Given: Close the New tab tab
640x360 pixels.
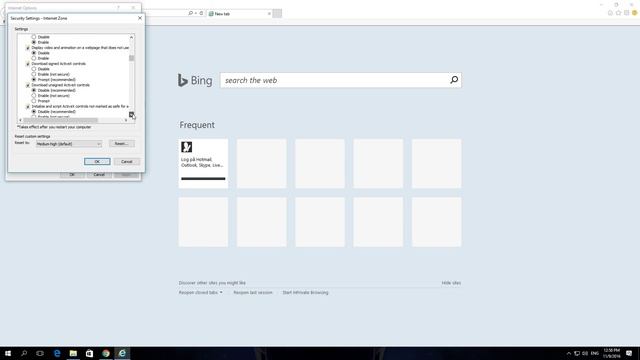Looking at the screenshot, I should [269, 14].
